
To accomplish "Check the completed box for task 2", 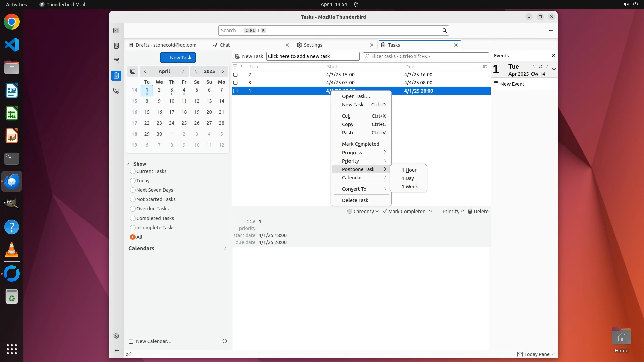I will [235, 75].
